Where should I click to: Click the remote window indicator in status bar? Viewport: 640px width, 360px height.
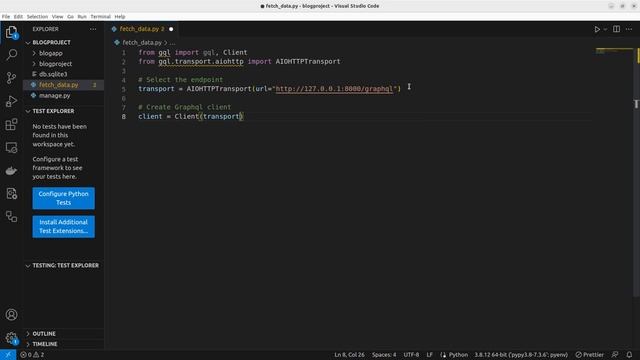[8, 355]
